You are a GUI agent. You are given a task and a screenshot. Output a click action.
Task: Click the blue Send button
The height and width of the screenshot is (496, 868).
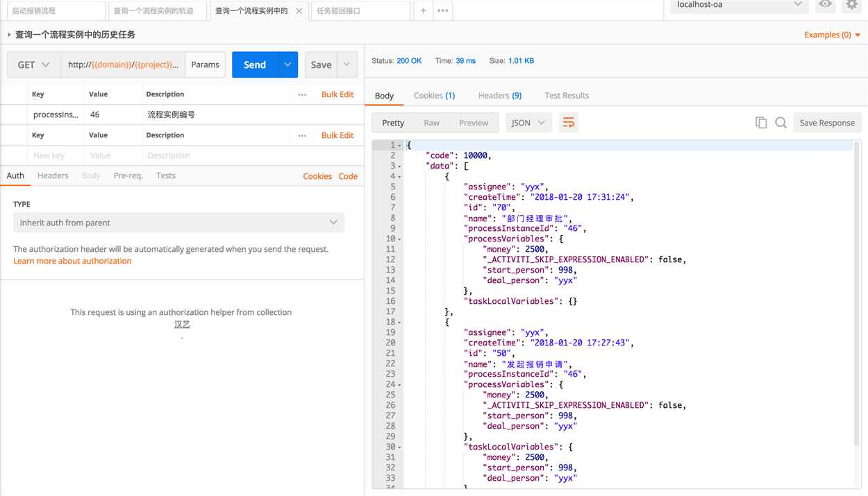(x=255, y=65)
